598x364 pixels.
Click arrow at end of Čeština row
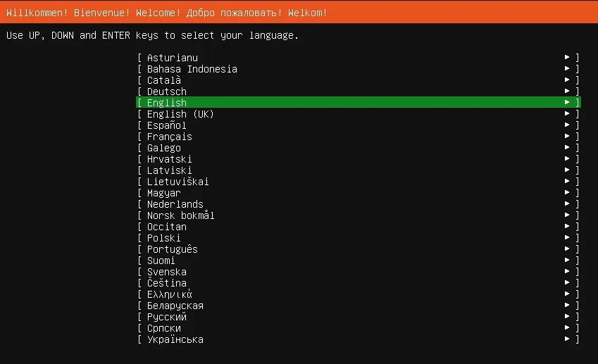click(x=567, y=282)
